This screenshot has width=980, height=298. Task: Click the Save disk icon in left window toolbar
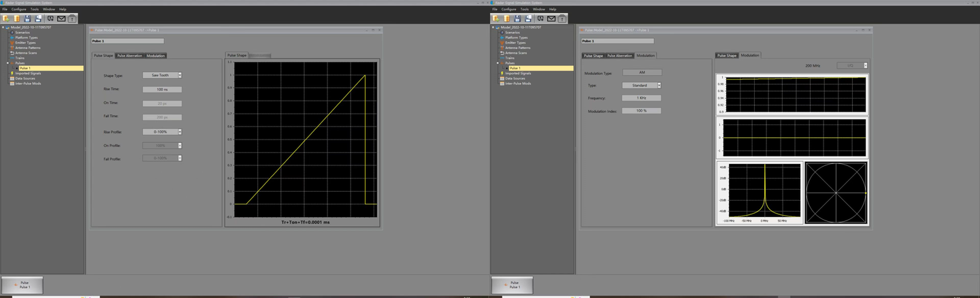pos(27,18)
